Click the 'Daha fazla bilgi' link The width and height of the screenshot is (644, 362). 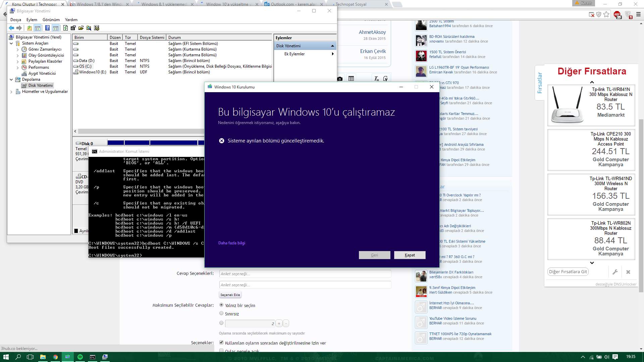tap(232, 243)
